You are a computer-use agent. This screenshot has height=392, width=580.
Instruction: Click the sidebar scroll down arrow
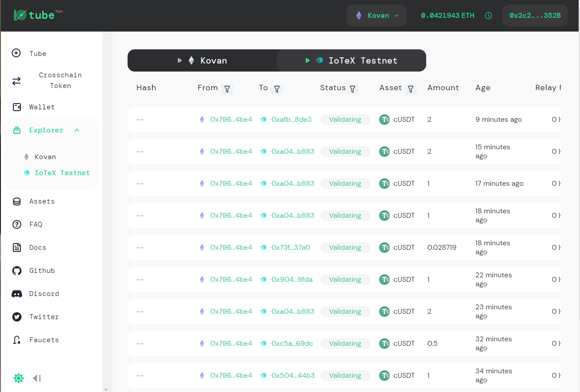[105, 389]
